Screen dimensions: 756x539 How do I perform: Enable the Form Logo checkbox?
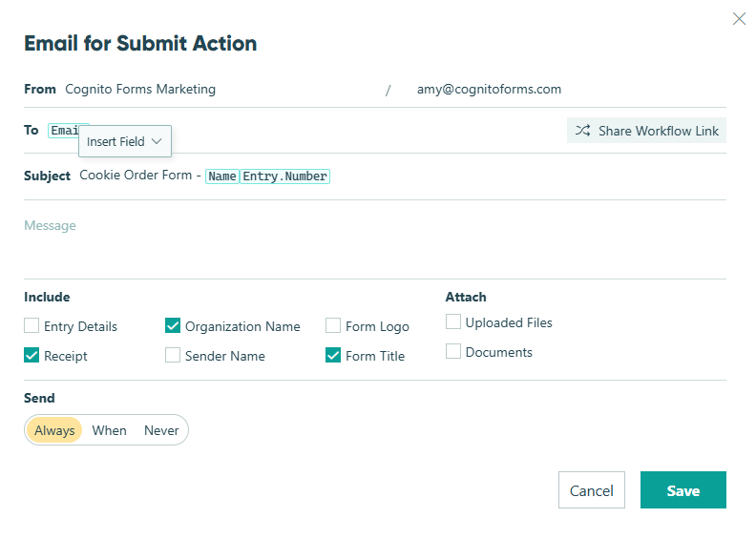tap(333, 326)
